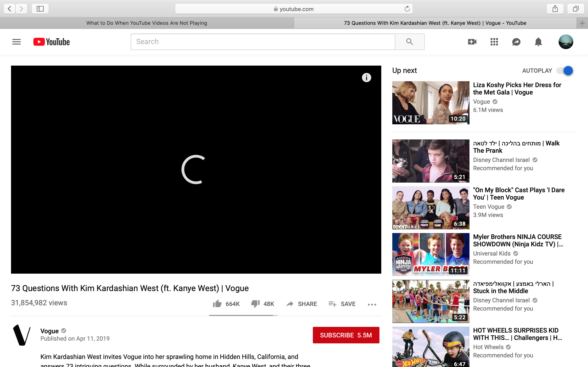Open the three-dots more actions menu

tap(372, 304)
